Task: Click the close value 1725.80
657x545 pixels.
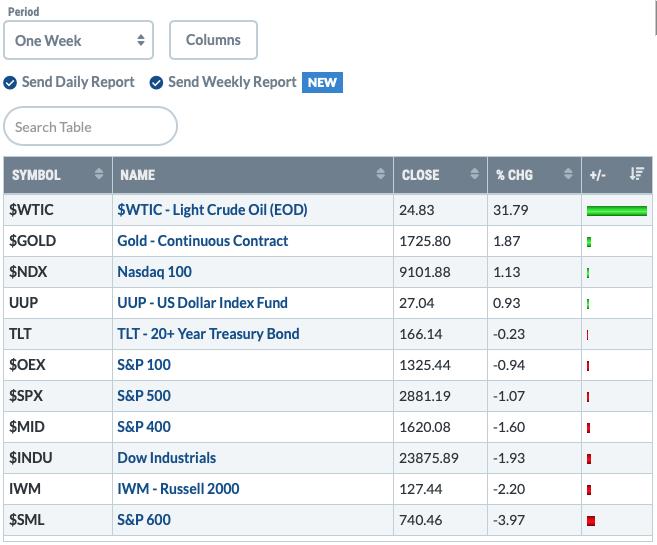Action: [425, 241]
